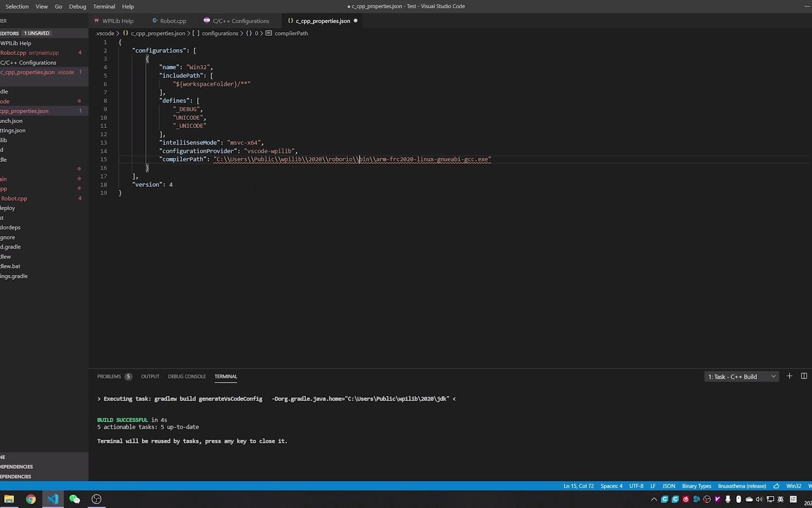Switch the input language indicator 英
Image resolution: width=812 pixels, height=508 pixels.
pyautogui.click(x=781, y=499)
